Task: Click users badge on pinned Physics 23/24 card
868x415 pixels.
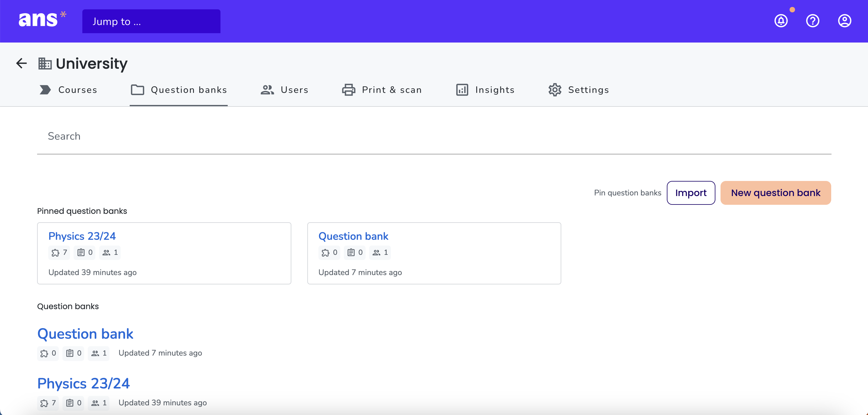Action: [110, 253]
